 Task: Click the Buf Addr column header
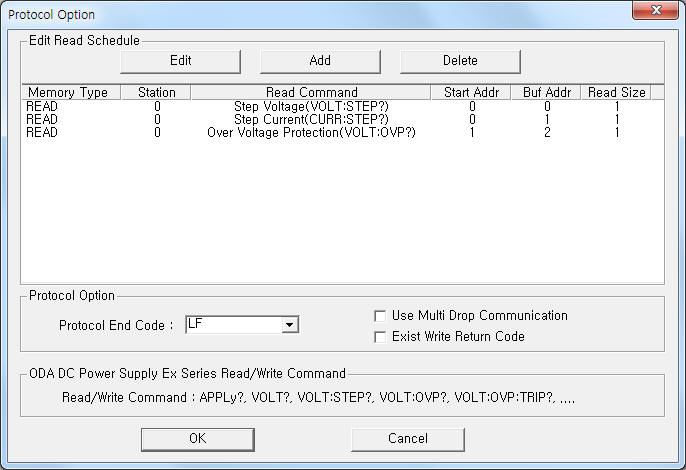[x=546, y=92]
